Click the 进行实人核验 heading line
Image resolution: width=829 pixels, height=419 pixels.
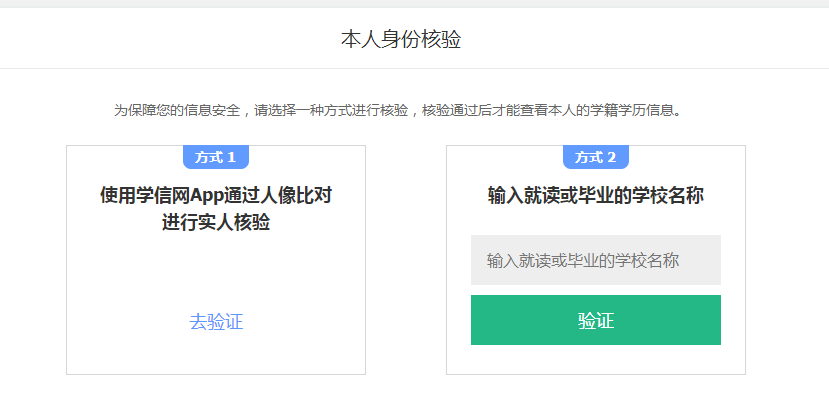216,223
